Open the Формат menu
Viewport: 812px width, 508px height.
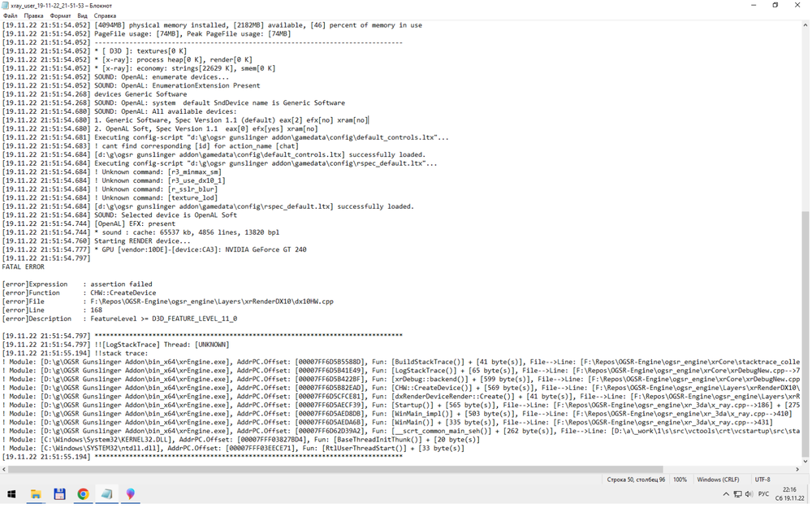[60, 15]
